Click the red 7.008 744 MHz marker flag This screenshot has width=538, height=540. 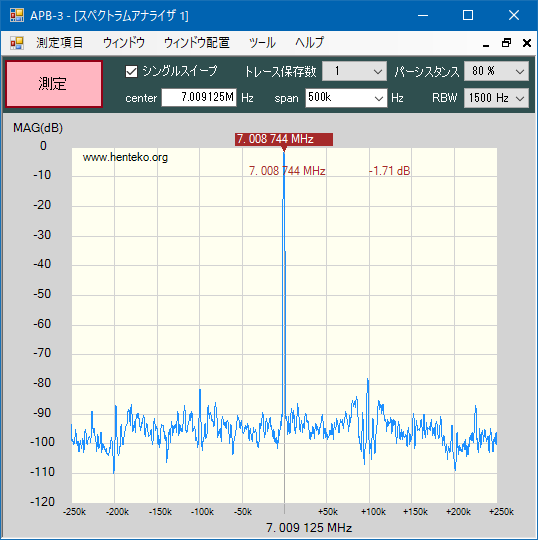click(x=284, y=139)
